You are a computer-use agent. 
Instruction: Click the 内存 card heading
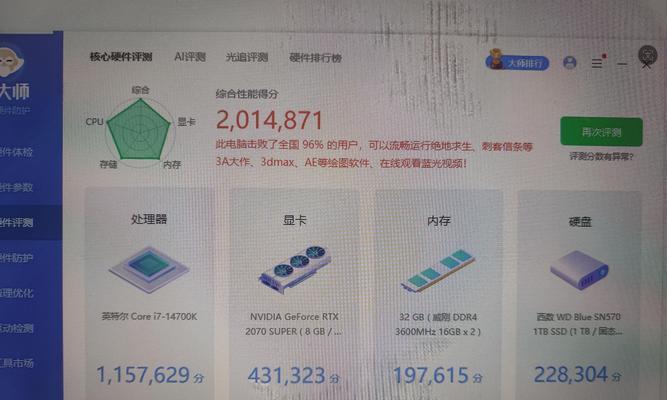pyautogui.click(x=439, y=221)
